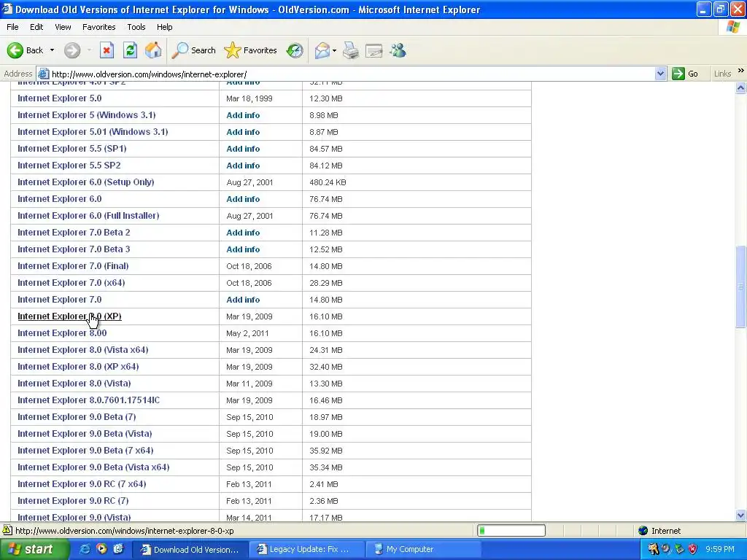Click the Mar 18, 1999 date cell
The width and height of the screenshot is (747, 560).
[x=249, y=98]
